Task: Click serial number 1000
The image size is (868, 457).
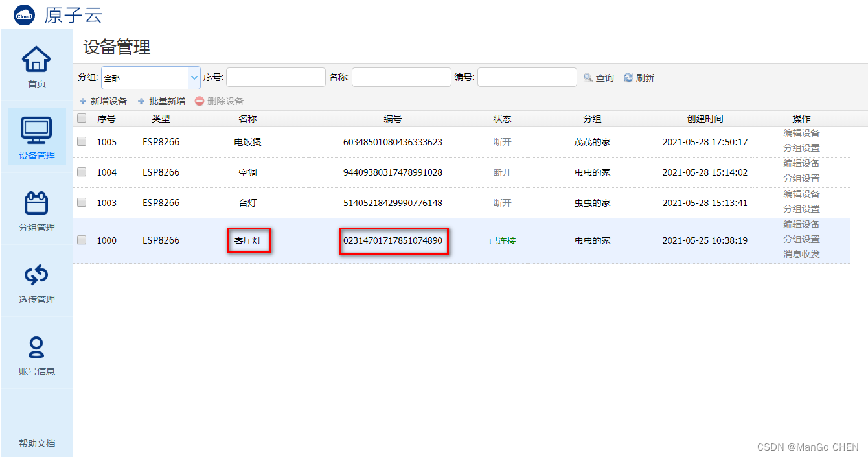Action: click(107, 240)
